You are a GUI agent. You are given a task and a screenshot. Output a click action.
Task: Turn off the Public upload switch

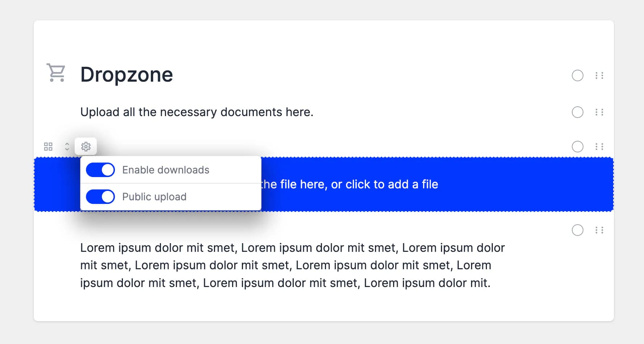click(x=100, y=197)
